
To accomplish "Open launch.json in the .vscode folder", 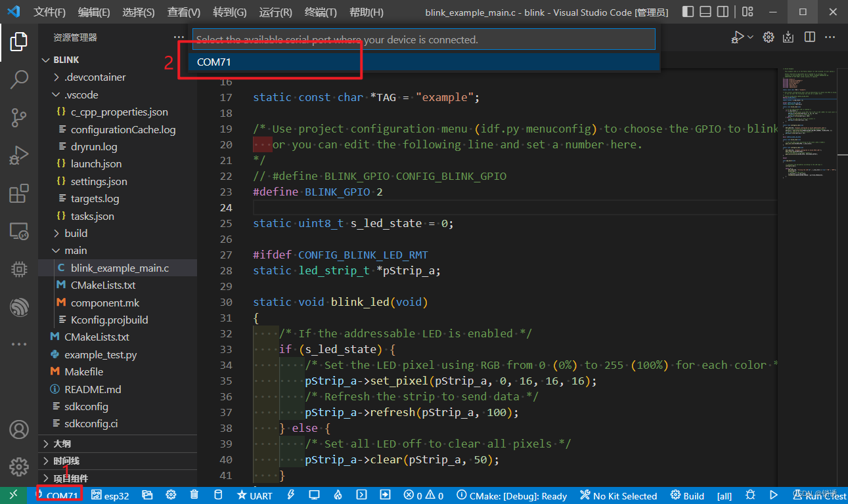I will [x=118, y=163].
